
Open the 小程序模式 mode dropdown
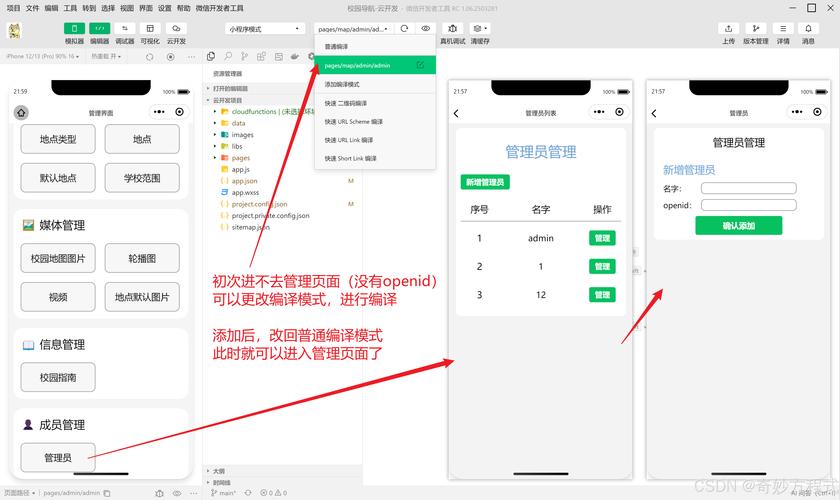click(x=265, y=29)
